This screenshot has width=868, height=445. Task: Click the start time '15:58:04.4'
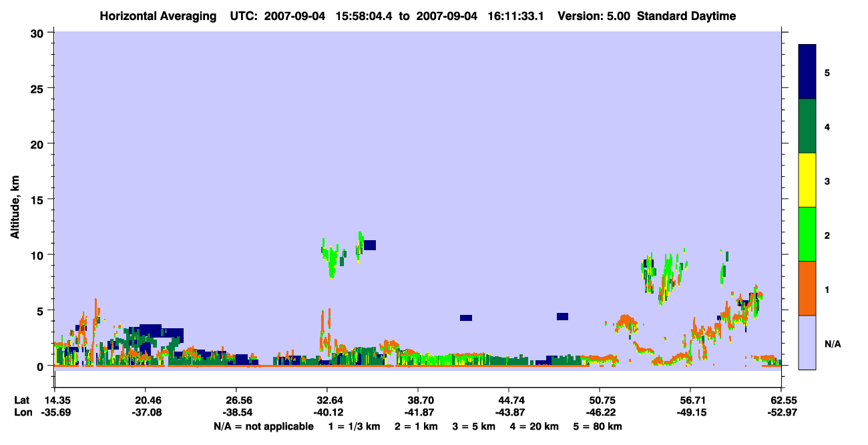coord(365,16)
